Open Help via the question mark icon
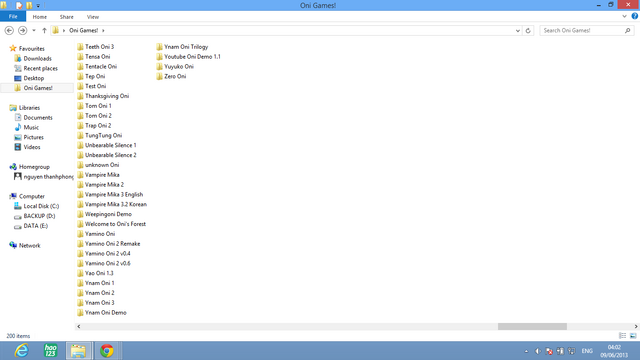 [635, 16]
